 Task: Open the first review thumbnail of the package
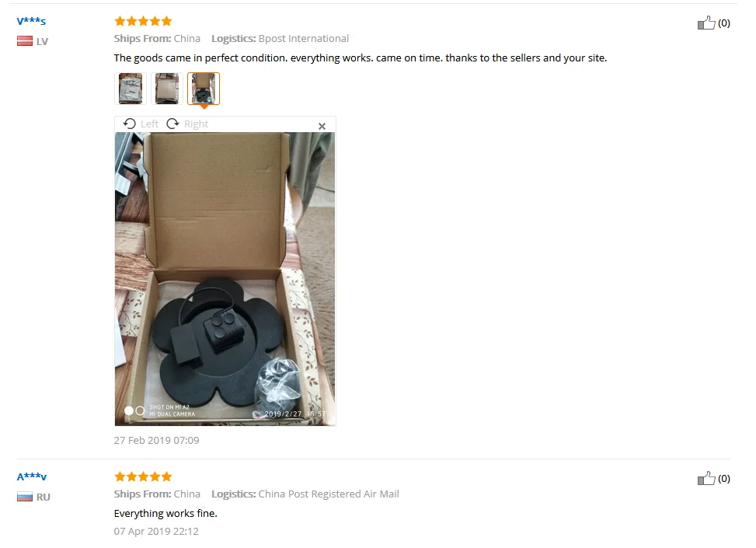pos(131,89)
